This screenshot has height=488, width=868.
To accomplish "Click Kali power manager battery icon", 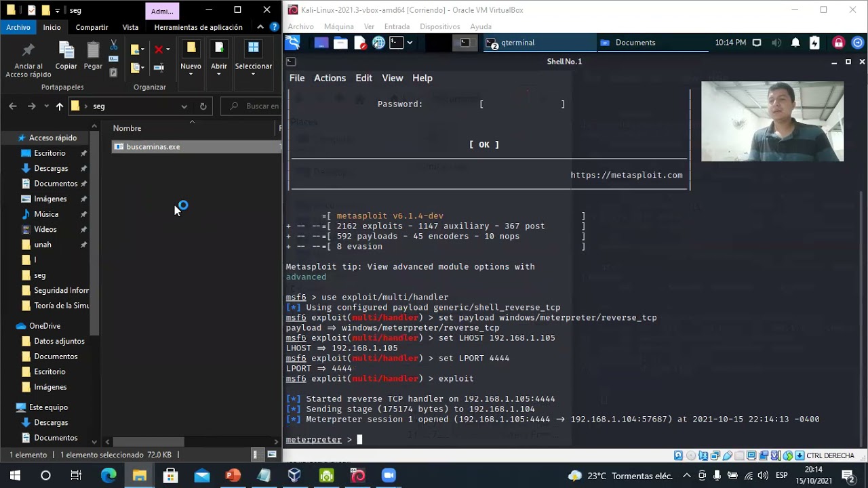I will pos(814,43).
